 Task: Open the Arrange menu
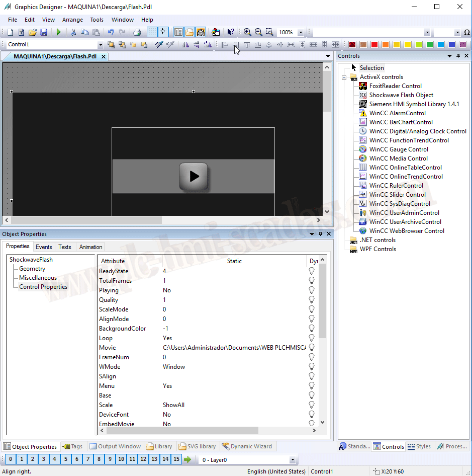point(72,20)
